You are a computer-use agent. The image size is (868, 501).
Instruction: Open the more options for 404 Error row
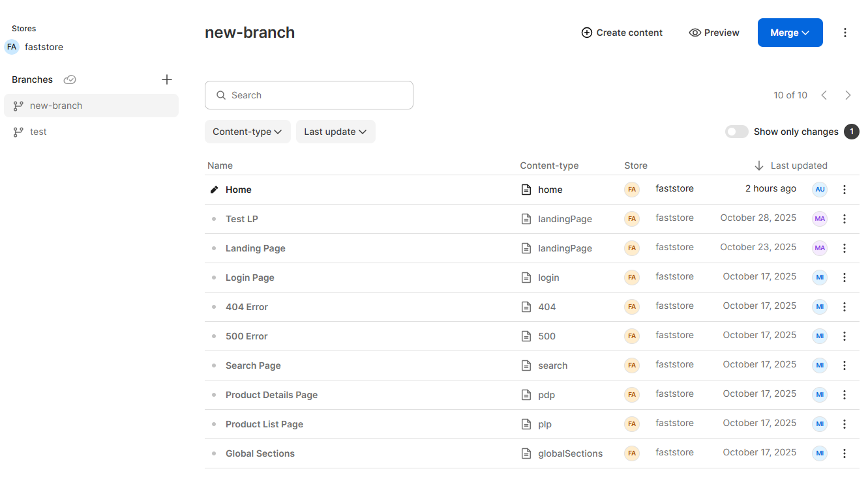(845, 307)
